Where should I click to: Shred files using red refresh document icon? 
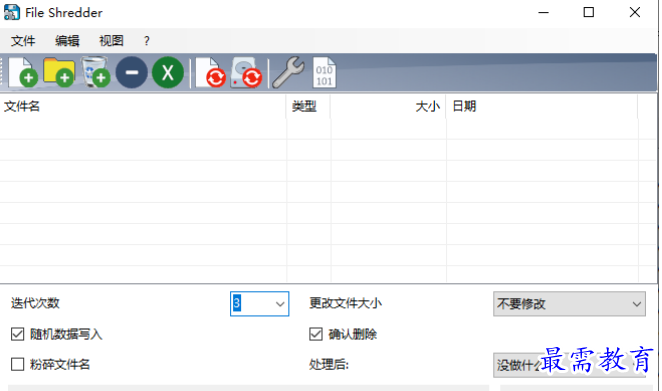[211, 72]
